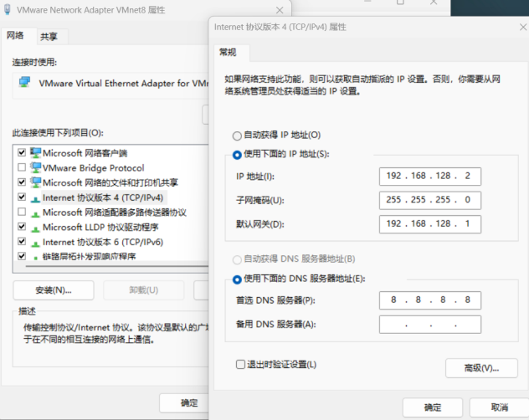Click the protocol list horizontal scrollbar
Image resolution: width=529 pixels, height=420 pixels.
pos(116,266)
